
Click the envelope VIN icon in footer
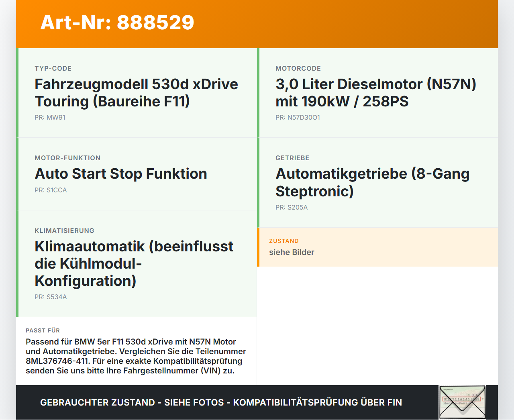(462, 402)
